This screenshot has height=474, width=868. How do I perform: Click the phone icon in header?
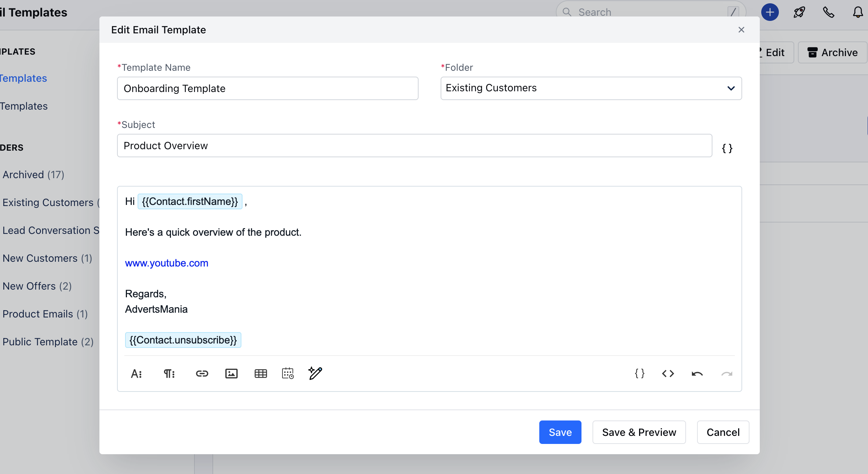pos(828,12)
